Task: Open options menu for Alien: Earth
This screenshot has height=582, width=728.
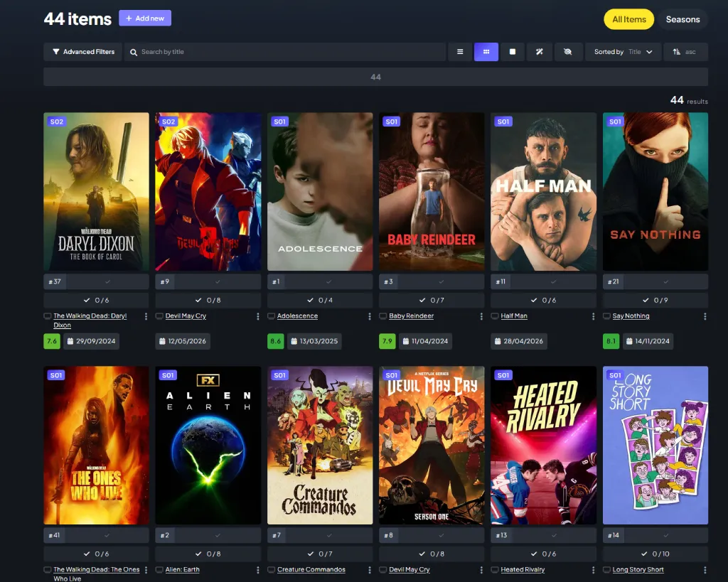Action: 257,570
